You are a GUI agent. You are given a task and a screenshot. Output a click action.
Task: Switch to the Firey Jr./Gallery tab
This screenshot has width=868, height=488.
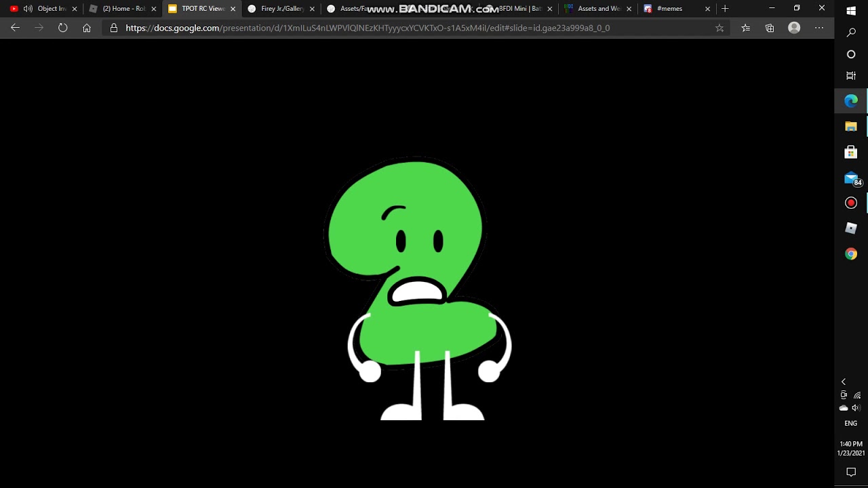281,9
